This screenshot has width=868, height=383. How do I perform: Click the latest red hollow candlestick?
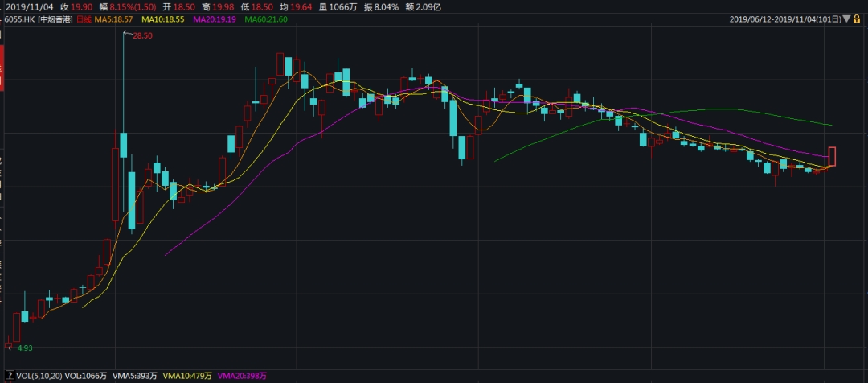point(832,156)
